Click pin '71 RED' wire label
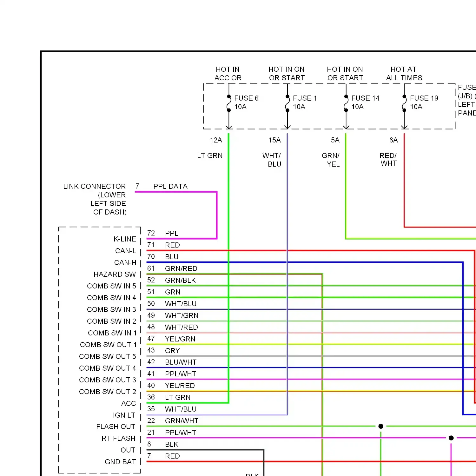Image resolution: width=476 pixels, height=476 pixels. (x=163, y=245)
